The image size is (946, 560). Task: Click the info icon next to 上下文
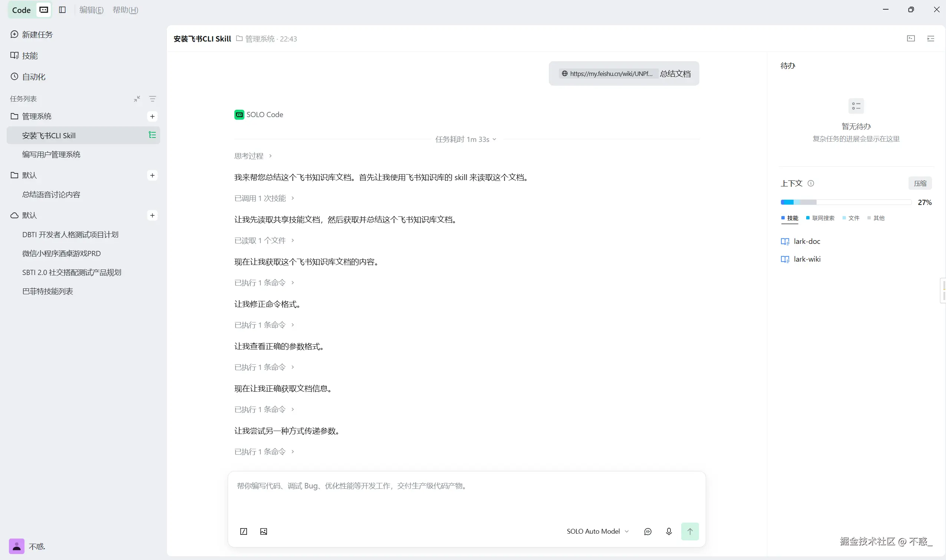coord(811,183)
